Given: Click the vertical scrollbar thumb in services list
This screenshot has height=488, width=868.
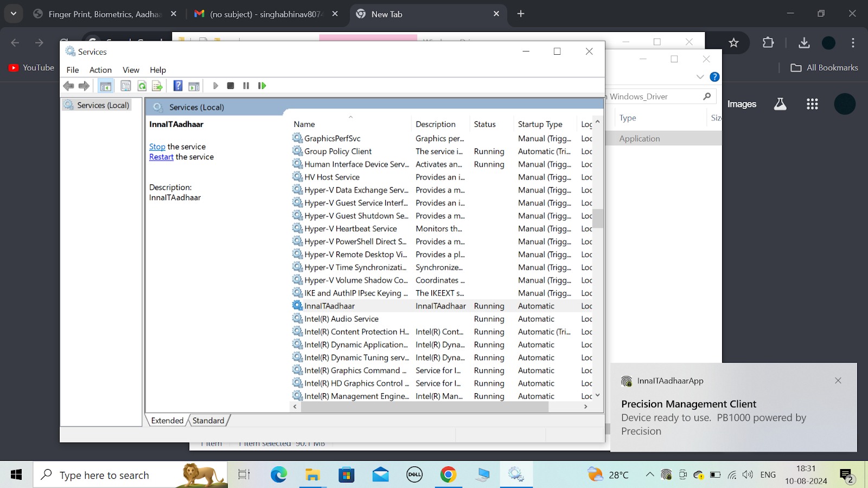Looking at the screenshot, I should [x=597, y=219].
